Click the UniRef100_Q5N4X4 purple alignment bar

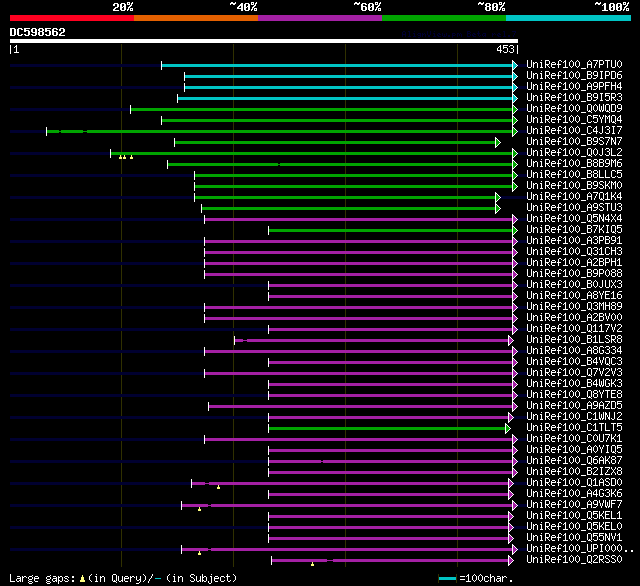point(359,220)
